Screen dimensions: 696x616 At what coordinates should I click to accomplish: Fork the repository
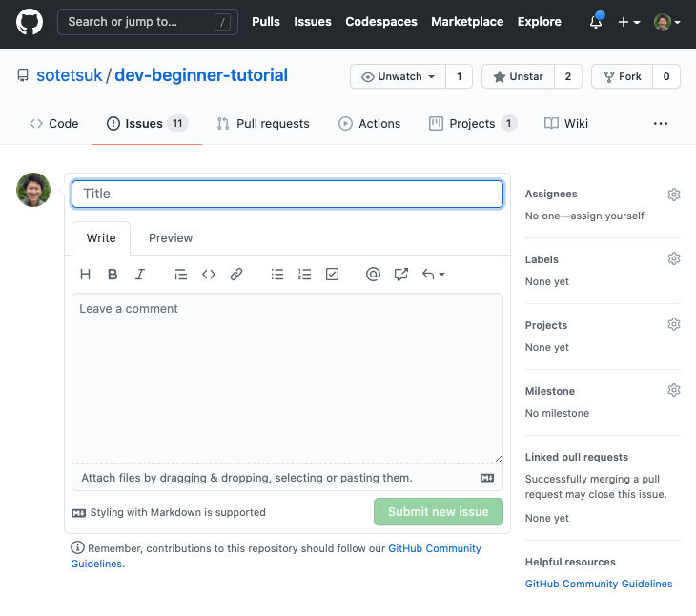623,76
